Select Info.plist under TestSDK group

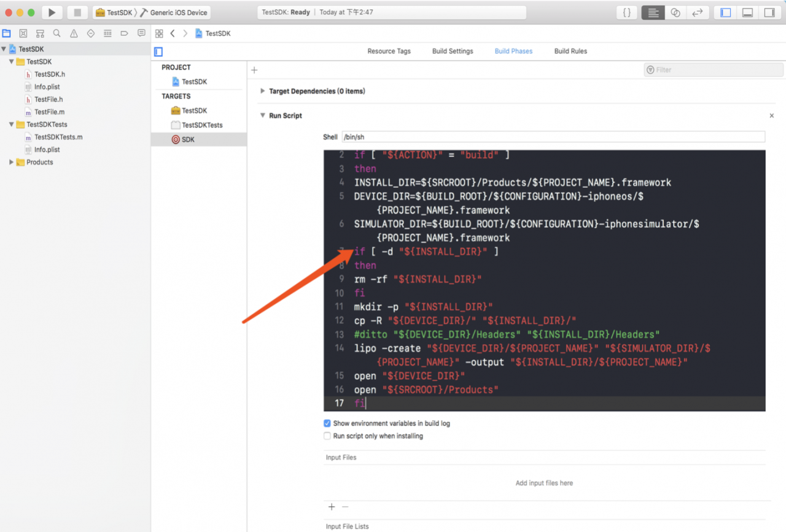tap(47, 87)
